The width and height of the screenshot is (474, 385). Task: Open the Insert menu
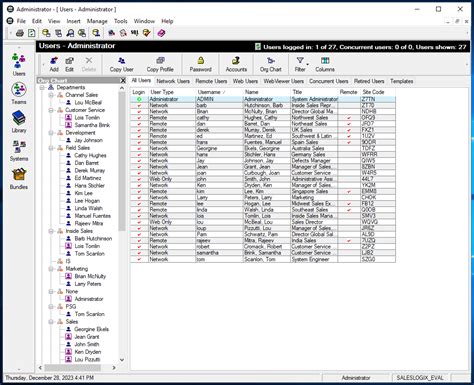tap(73, 21)
